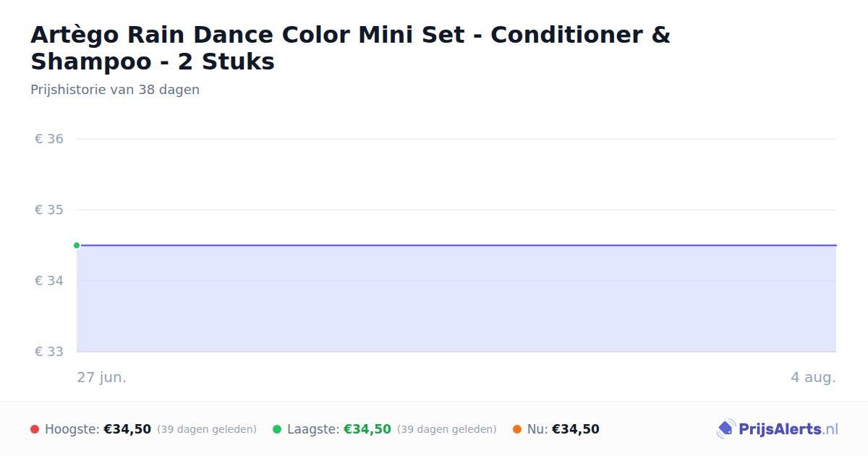This screenshot has height=456, width=868.
Task: Click the Nu €34,50 current price
Action: [x=576, y=429]
